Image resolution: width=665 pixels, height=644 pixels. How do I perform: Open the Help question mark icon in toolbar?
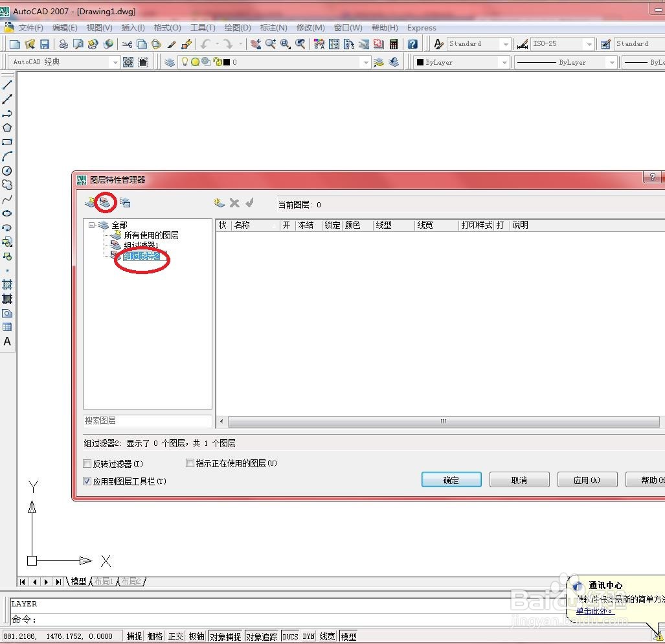pos(412,44)
